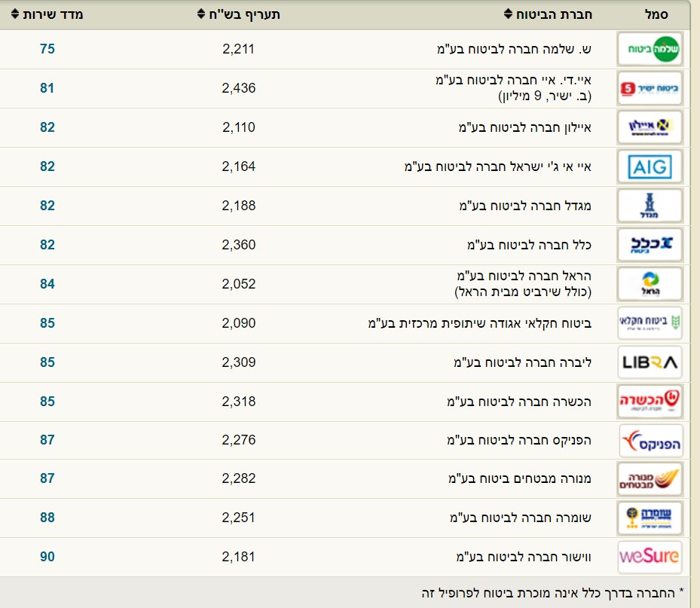Open service index 90 for weSure
This screenshot has height=608, width=700.
pyautogui.click(x=47, y=557)
